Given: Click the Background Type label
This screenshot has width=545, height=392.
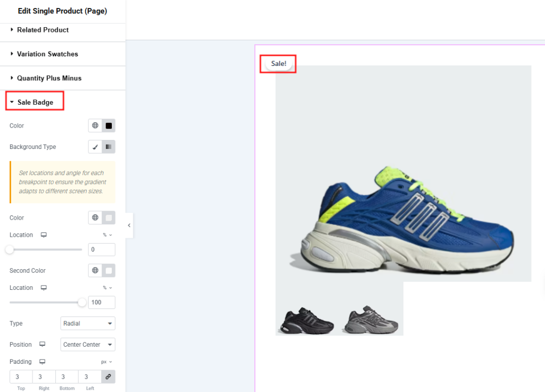Looking at the screenshot, I should click(32, 147).
